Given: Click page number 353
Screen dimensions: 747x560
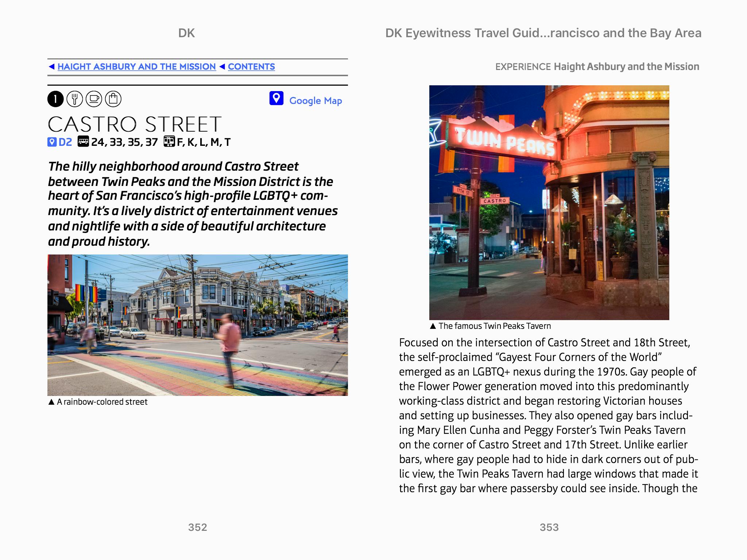Looking at the screenshot, I should pos(549,527).
